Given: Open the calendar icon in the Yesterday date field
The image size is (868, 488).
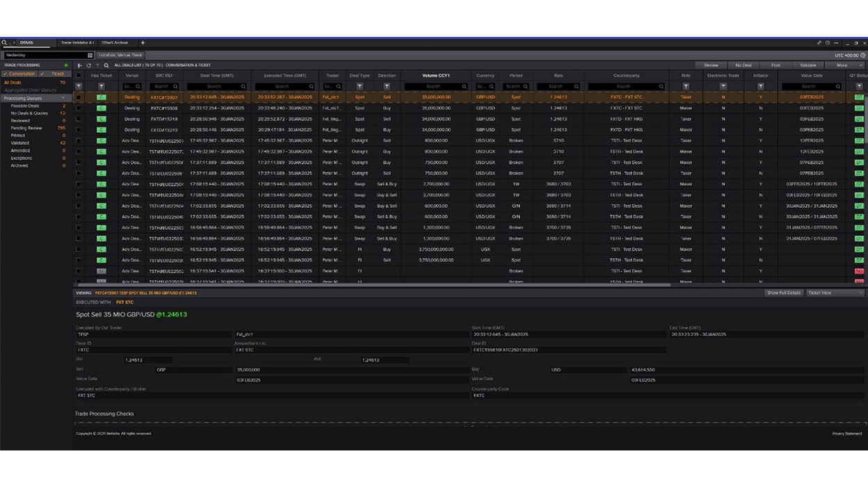Looking at the screenshot, I should (90, 55).
